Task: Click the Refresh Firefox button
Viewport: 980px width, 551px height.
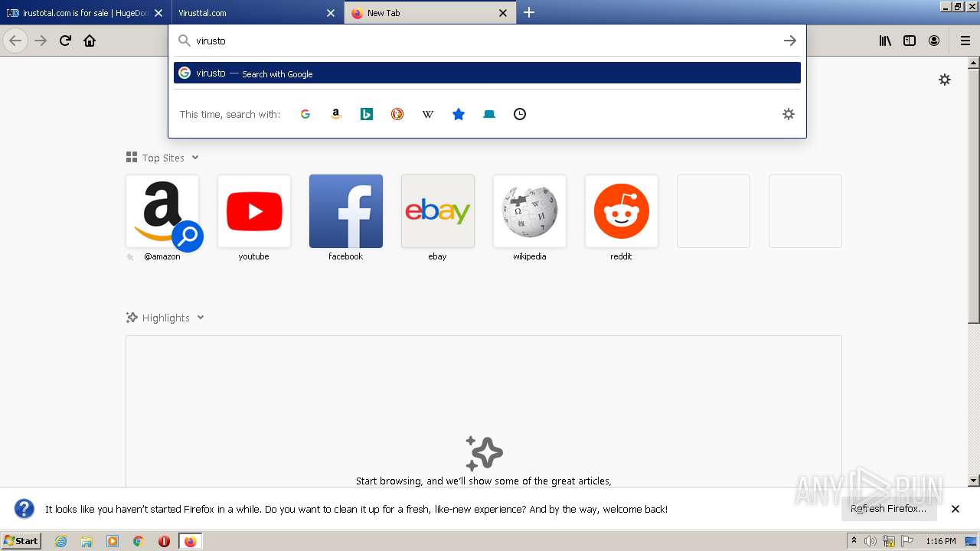Action: (889, 509)
